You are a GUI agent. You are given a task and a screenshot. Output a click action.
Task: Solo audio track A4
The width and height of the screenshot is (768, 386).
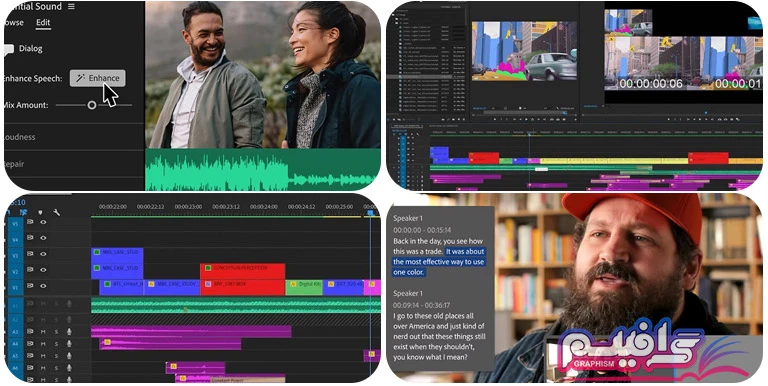[56, 344]
